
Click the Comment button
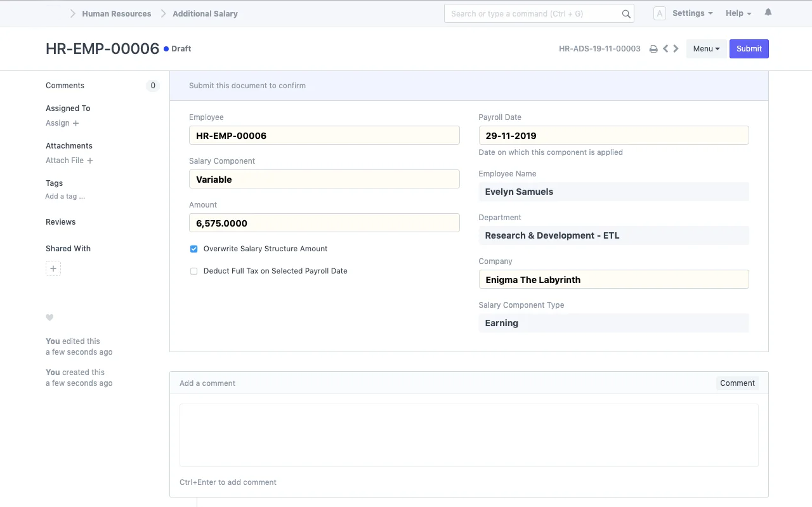pyautogui.click(x=737, y=383)
